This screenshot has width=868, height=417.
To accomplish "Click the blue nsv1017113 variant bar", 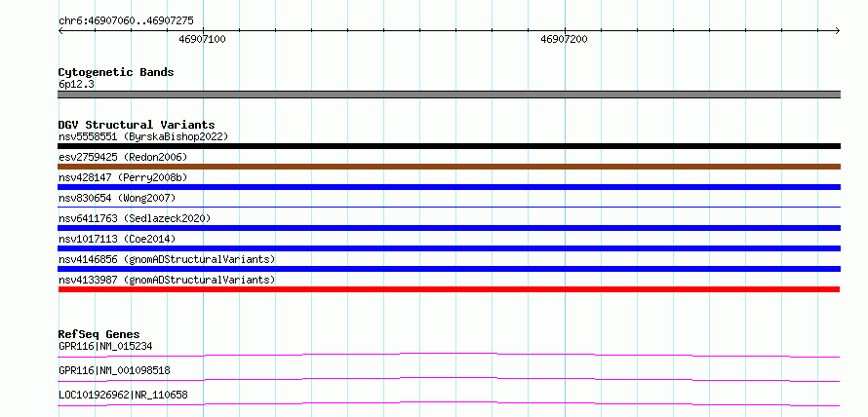I will tap(449, 248).
